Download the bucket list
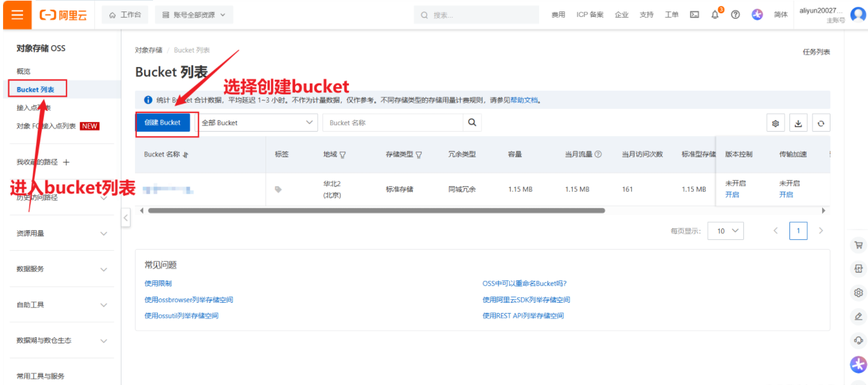Screen dimensions: 868x385 point(798,123)
